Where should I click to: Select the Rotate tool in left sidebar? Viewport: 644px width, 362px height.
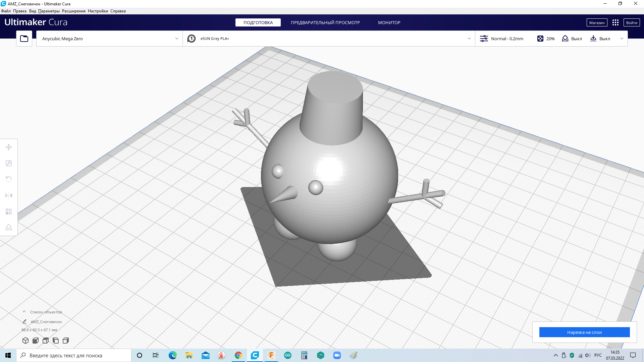[9, 179]
